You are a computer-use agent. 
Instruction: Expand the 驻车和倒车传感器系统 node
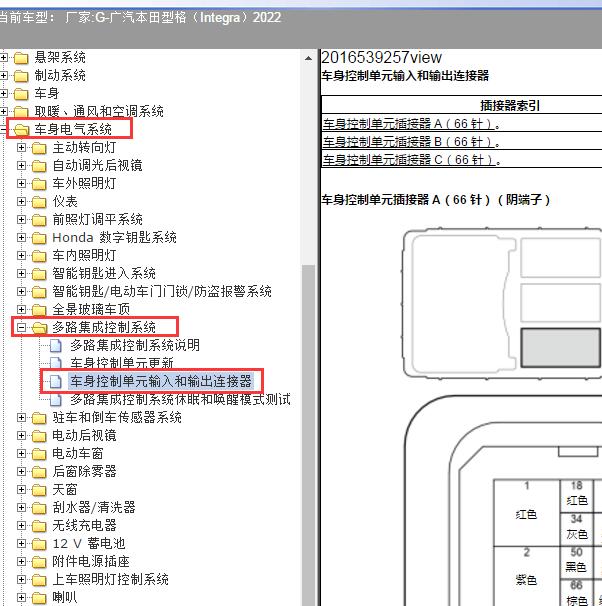[21, 417]
